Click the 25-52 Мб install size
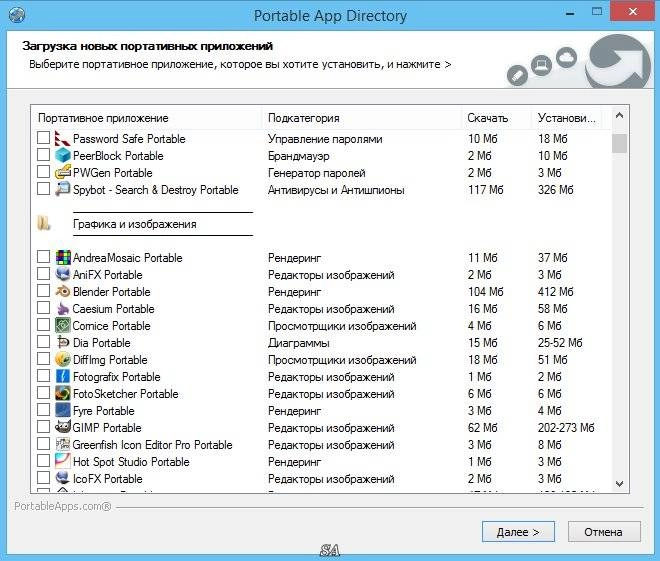 pos(560,343)
